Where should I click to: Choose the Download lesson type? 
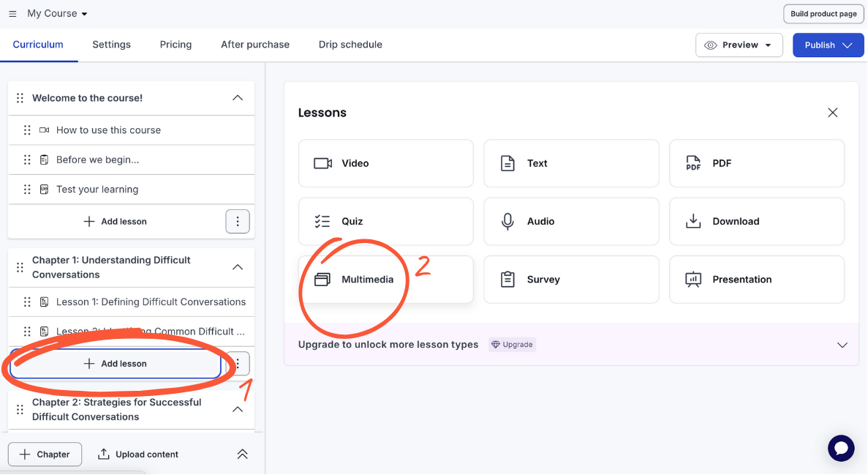[x=757, y=221]
